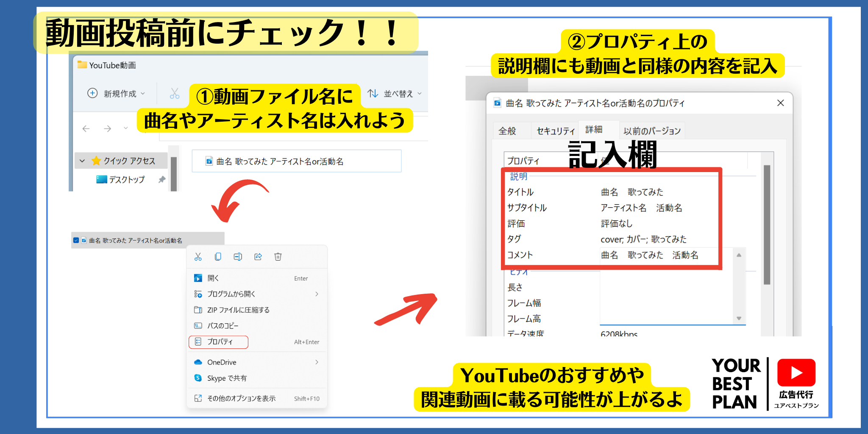Click the タグ value cover; カバー
Screen dimensions: 868x434
coord(643,239)
